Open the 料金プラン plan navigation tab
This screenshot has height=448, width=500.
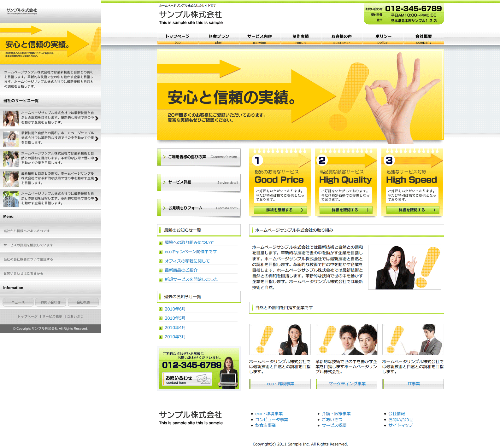219,39
